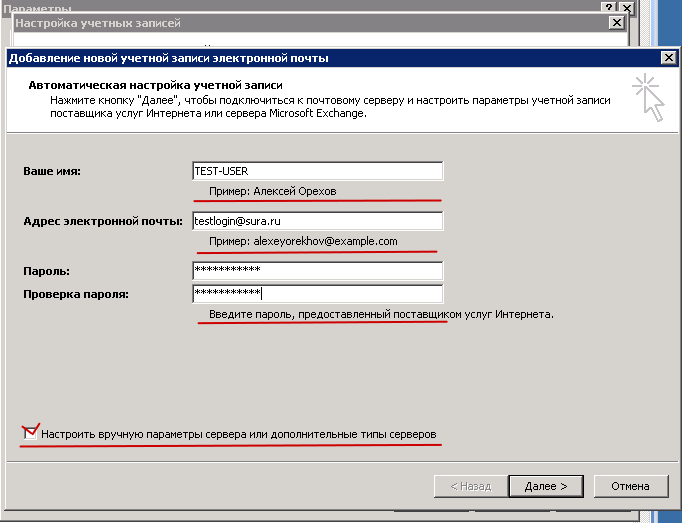The image size is (682, 523).
Task: Click the Проверка пароля input field
Action: pyautogui.click(x=316, y=293)
